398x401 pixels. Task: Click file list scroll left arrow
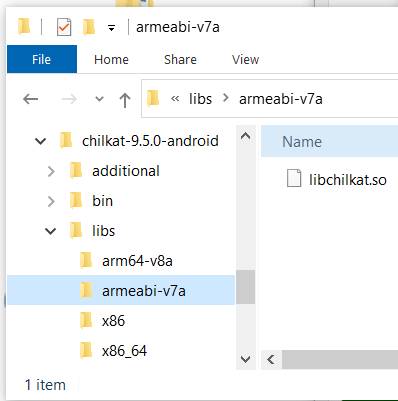(271, 360)
